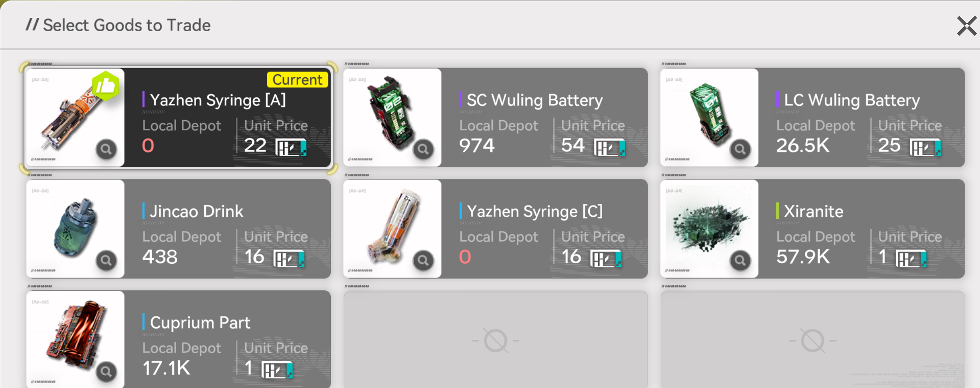Click the Xiranite ore thumbnail
980x388 pixels.
pos(709,229)
